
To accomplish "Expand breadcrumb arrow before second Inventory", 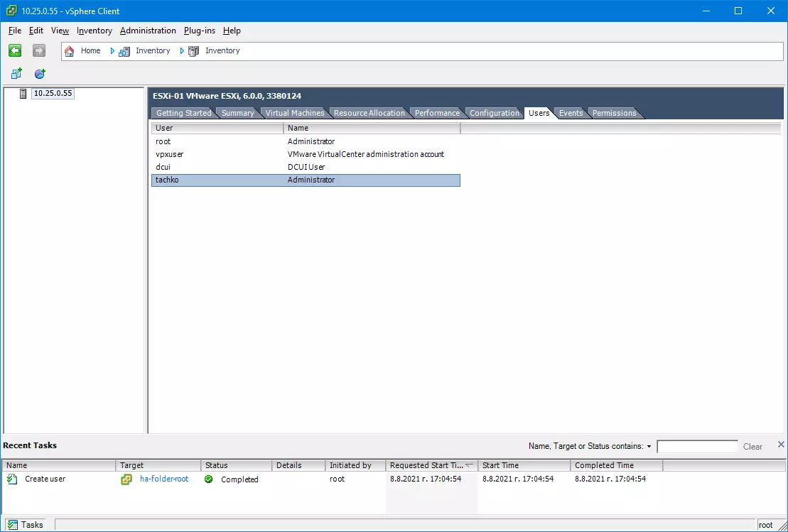I will 182,50.
